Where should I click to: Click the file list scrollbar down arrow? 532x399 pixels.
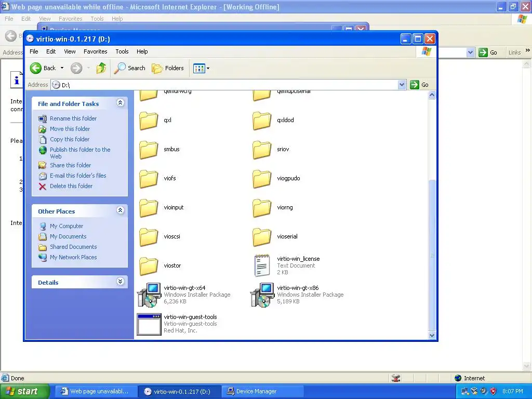click(x=432, y=336)
